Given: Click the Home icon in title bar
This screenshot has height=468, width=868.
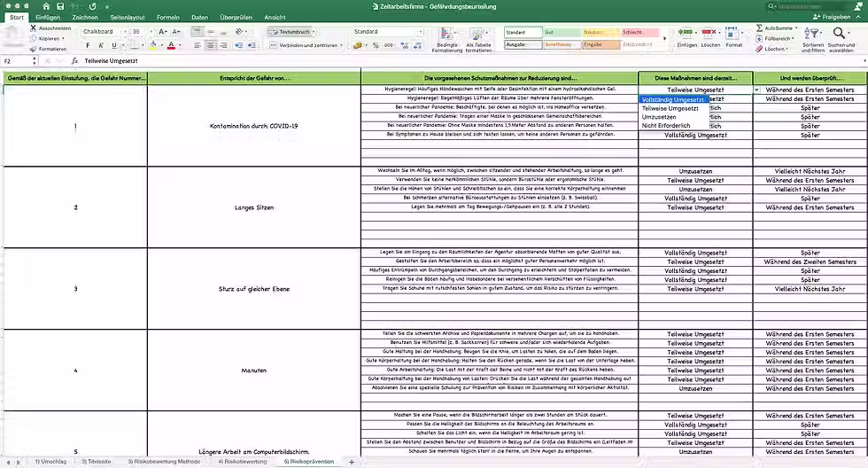Looking at the screenshot, I should coord(46,6).
